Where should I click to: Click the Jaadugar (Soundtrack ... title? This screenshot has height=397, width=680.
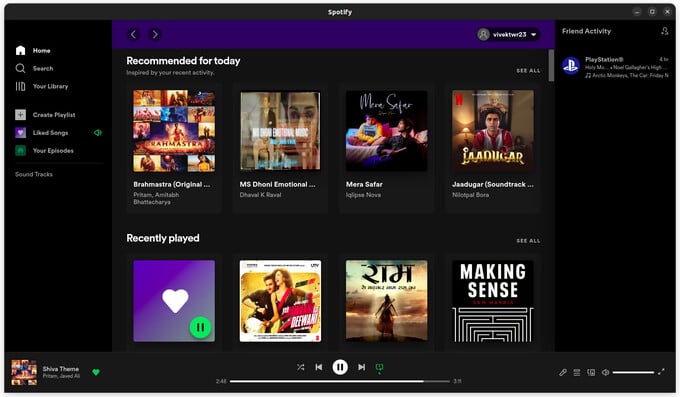[x=493, y=184]
